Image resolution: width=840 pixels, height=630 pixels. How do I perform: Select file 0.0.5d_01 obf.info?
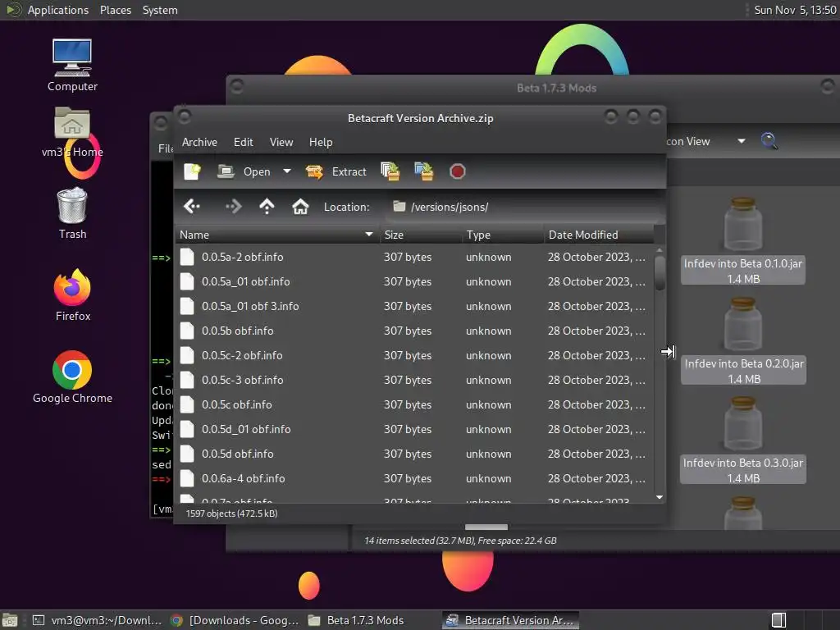[x=414, y=430]
